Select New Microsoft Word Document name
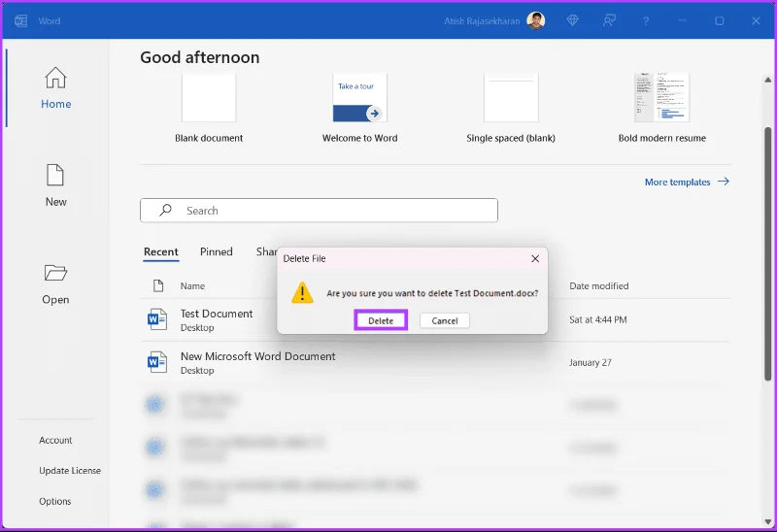 click(x=257, y=356)
